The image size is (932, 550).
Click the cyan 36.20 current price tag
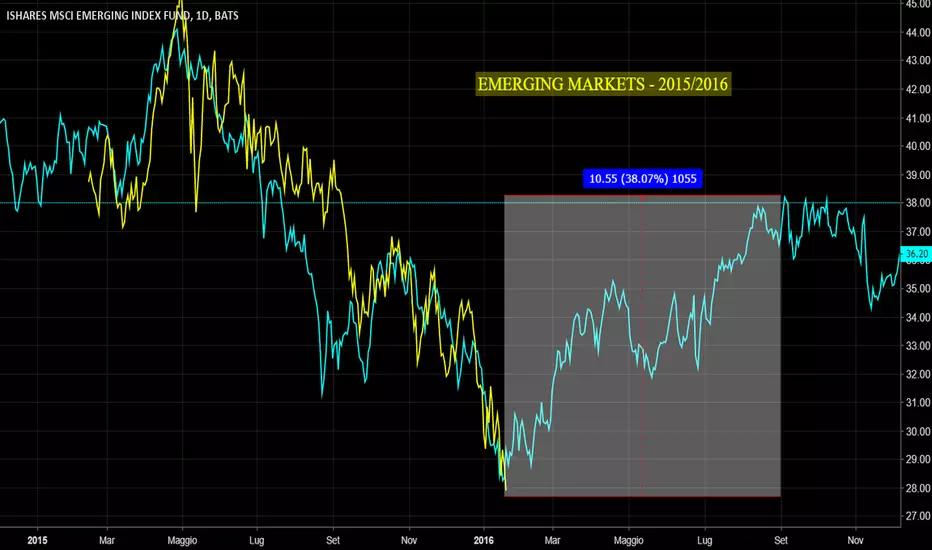(917, 254)
